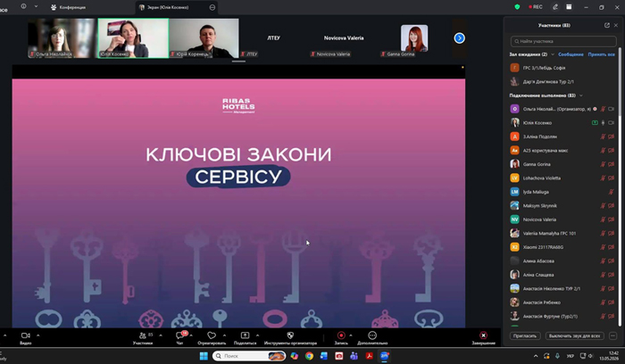
Task: Select Novicova Valeria in participants list
Action: (562, 219)
